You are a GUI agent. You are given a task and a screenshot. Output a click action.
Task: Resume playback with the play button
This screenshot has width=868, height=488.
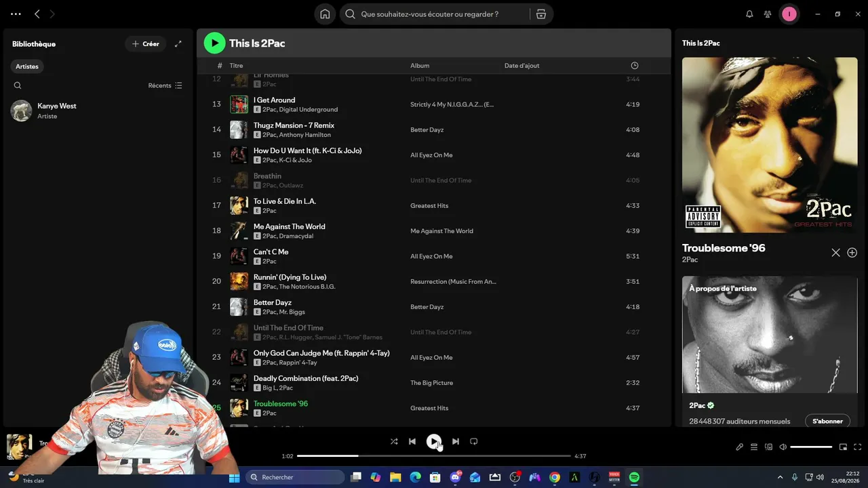click(433, 441)
